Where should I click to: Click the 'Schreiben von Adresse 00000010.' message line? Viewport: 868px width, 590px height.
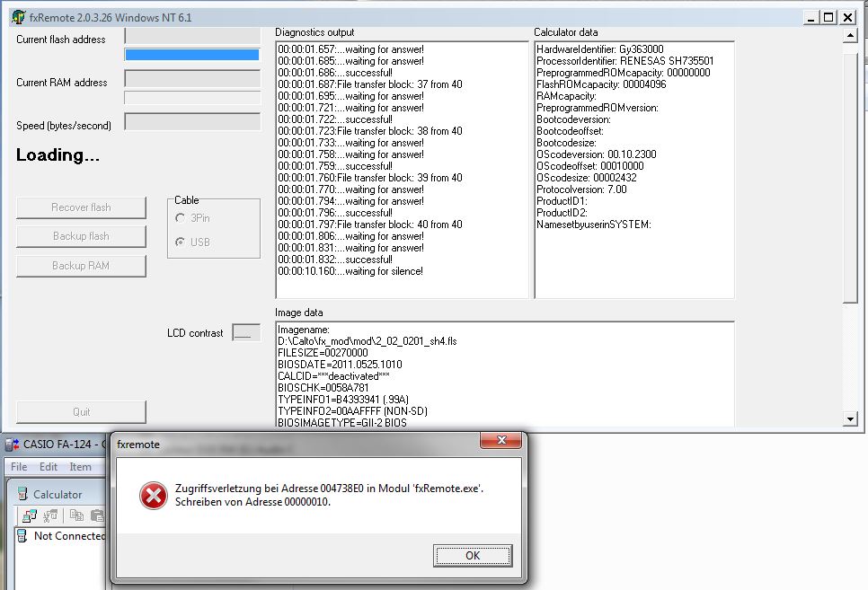click(x=252, y=502)
